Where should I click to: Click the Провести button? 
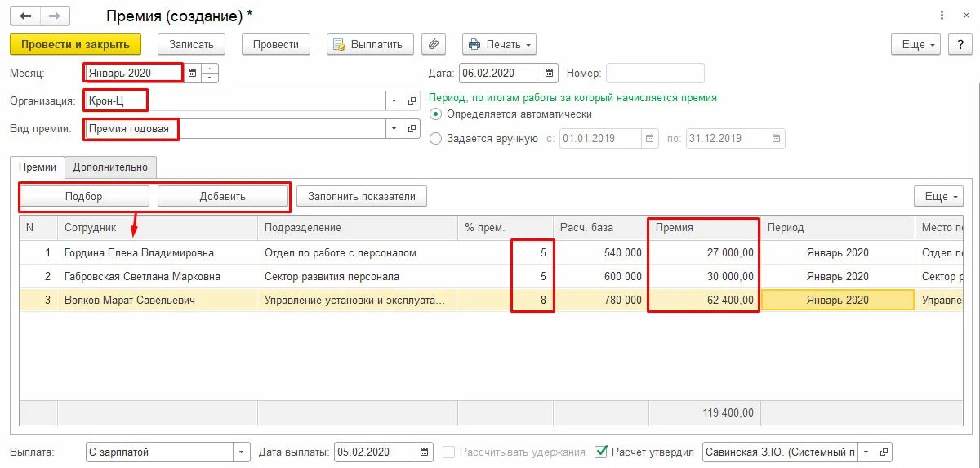coord(276,44)
